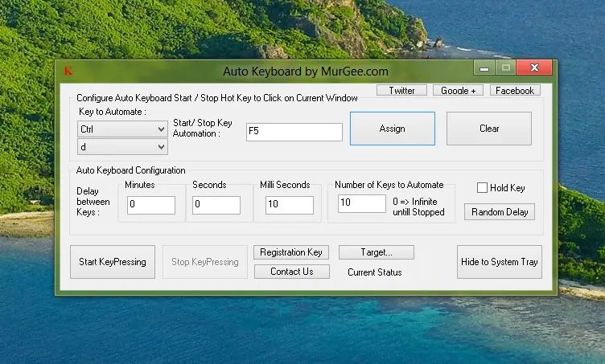Click the 'Current Status' label
This screenshot has width=605, height=364.
click(375, 272)
